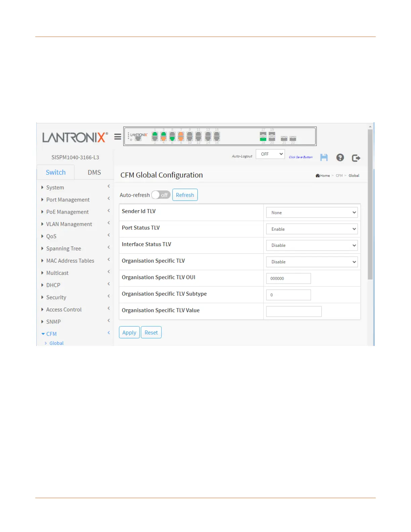Click port pair 13/14 on device panel

point(208,136)
